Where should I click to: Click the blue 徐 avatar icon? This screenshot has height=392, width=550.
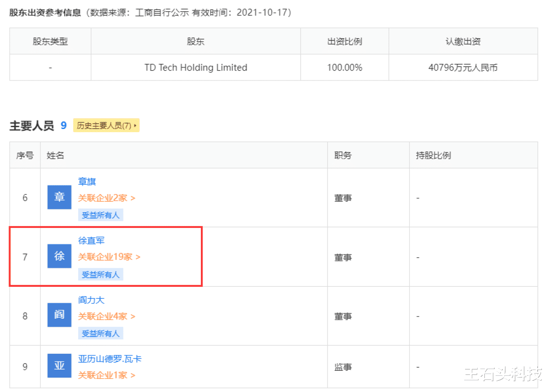coord(59,256)
